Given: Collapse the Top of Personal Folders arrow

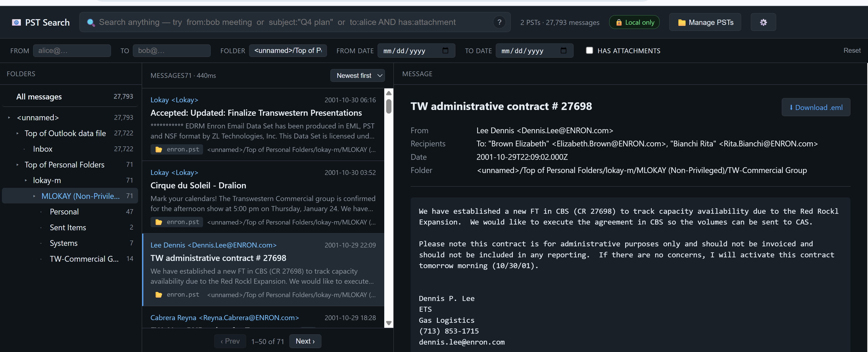Looking at the screenshot, I should pos(17,165).
